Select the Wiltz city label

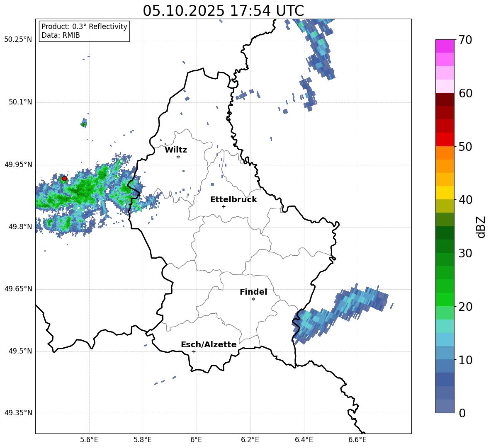176,150
